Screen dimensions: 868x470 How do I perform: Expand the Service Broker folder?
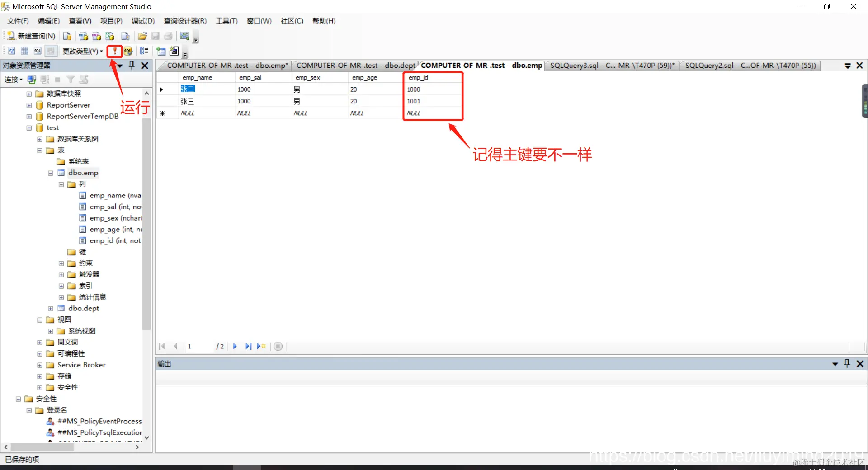[x=40, y=365]
